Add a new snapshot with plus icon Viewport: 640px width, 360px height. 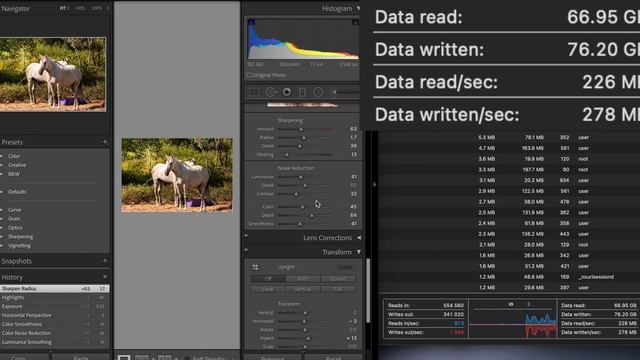click(x=105, y=260)
